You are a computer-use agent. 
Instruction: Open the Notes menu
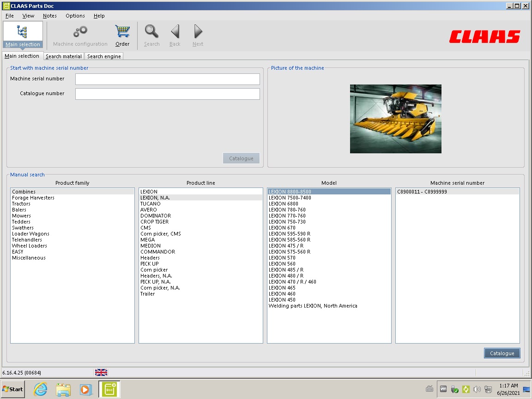tap(49, 16)
